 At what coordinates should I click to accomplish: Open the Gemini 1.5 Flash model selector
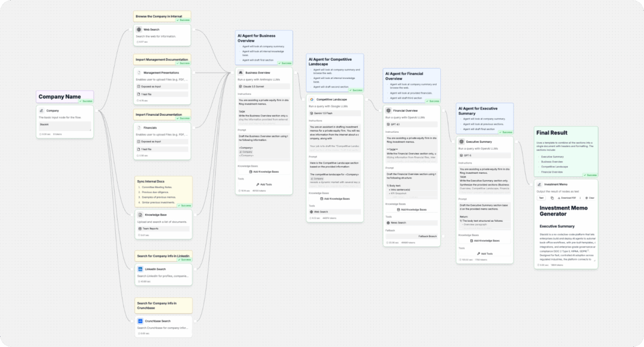coord(335,114)
